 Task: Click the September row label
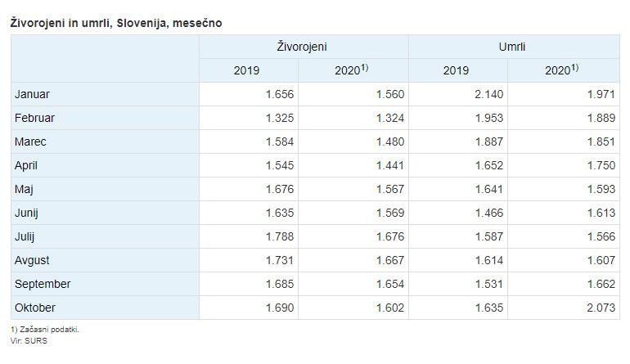43,284
